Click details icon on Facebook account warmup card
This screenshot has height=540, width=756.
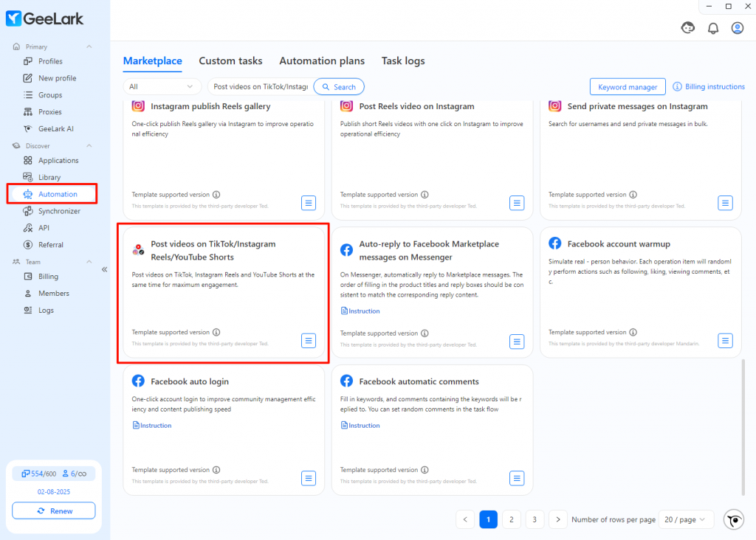click(725, 341)
